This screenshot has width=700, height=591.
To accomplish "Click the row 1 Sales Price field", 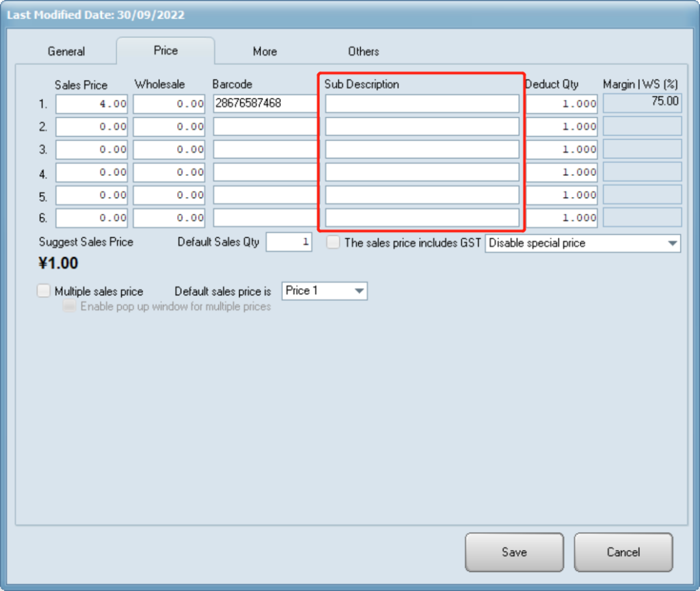I will (92, 104).
